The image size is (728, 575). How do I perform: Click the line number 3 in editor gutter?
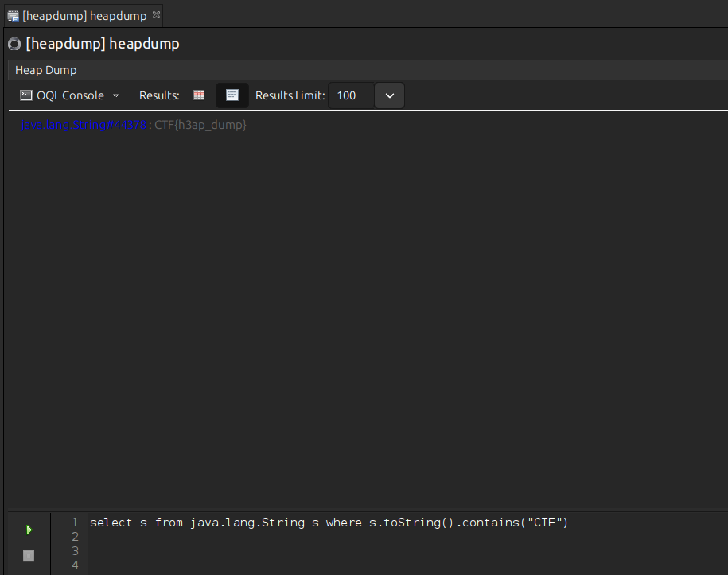tap(75, 551)
